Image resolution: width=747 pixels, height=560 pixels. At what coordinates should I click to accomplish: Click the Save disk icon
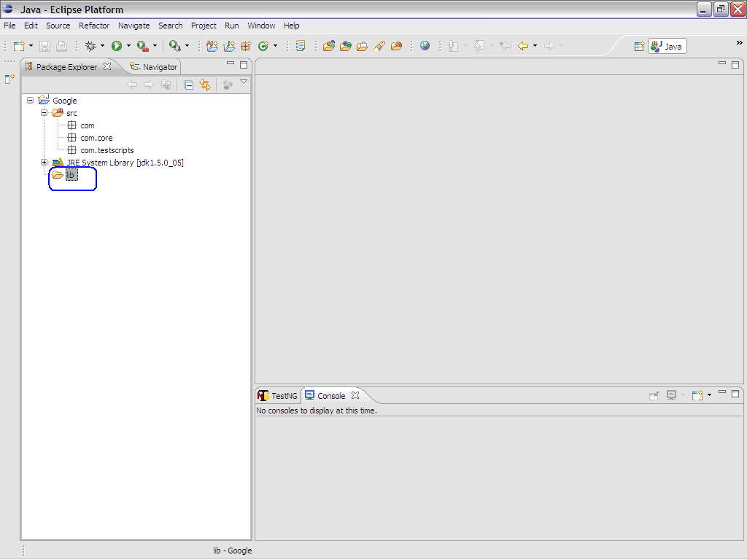(x=44, y=46)
